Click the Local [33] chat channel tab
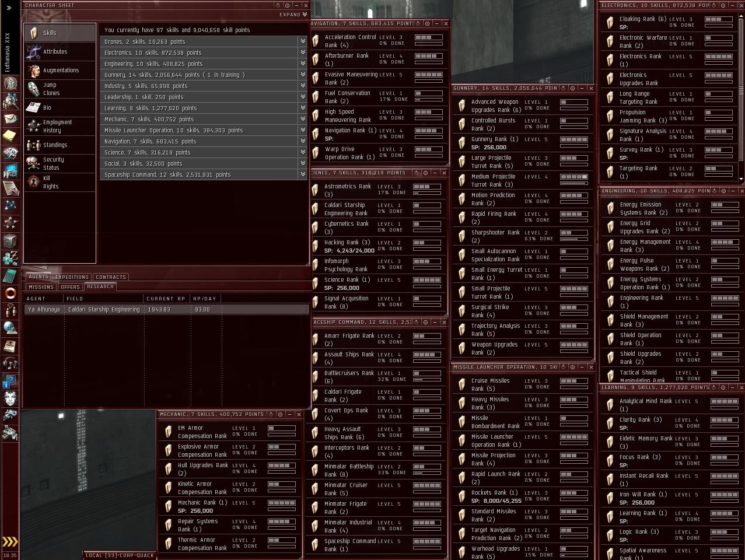 (x=120, y=555)
